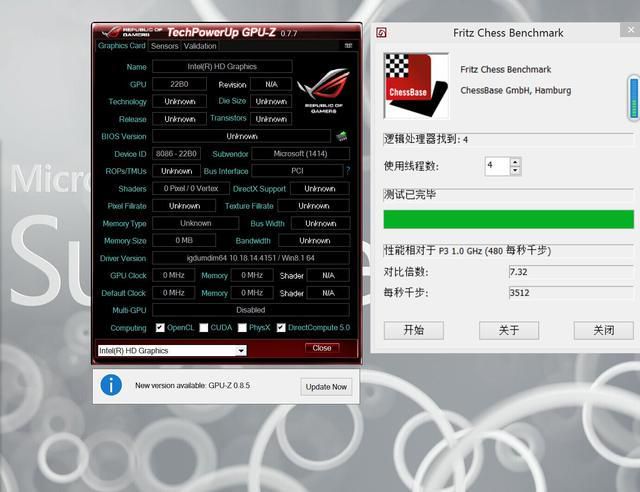Close the Fritz Chess Benchmark window
The height and width of the screenshot is (492, 640).
pyautogui.click(x=630, y=30)
